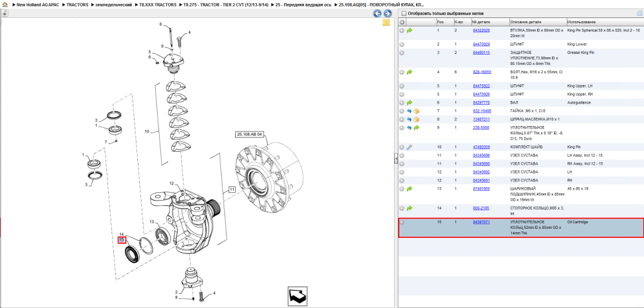The image size is (644, 308).
Task: Click 'Oil Cartridge' usage text
Action: [578, 222]
